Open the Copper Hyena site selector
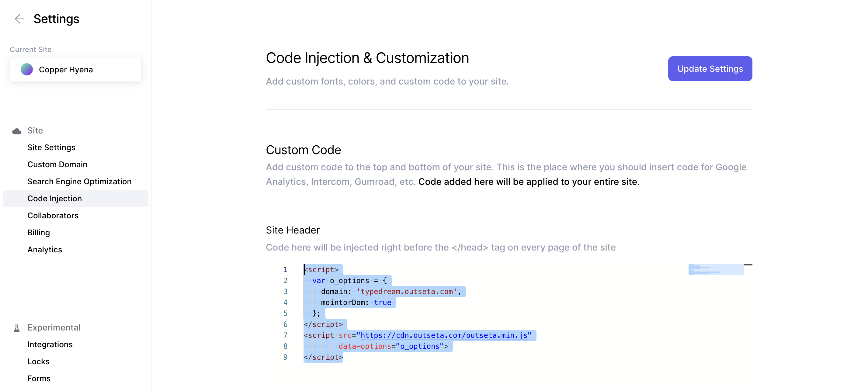868x391 pixels. [75, 69]
